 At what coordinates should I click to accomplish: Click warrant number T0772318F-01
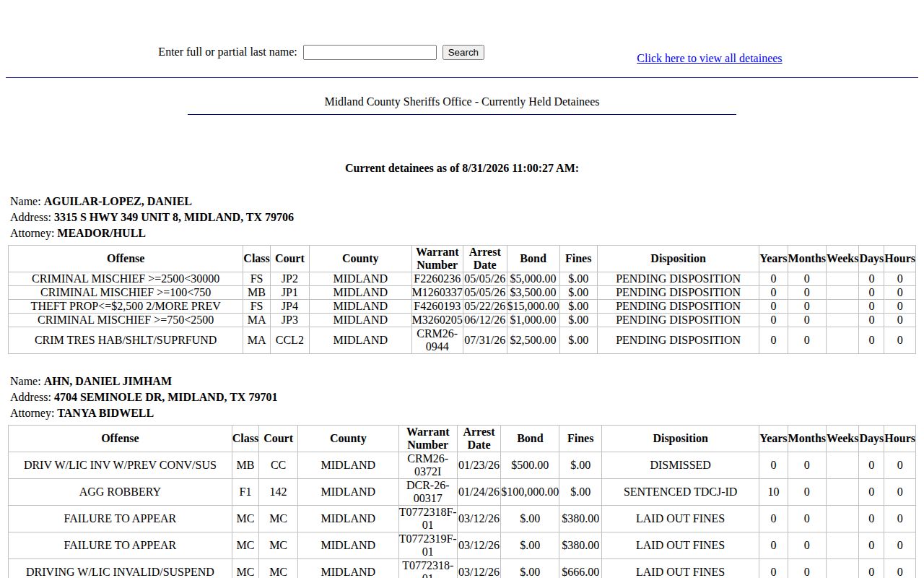coord(428,519)
